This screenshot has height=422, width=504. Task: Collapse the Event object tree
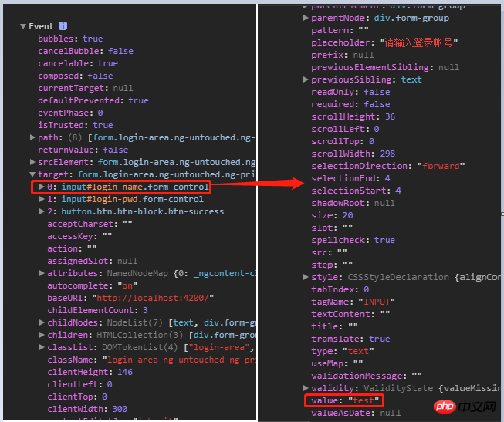click(x=23, y=26)
